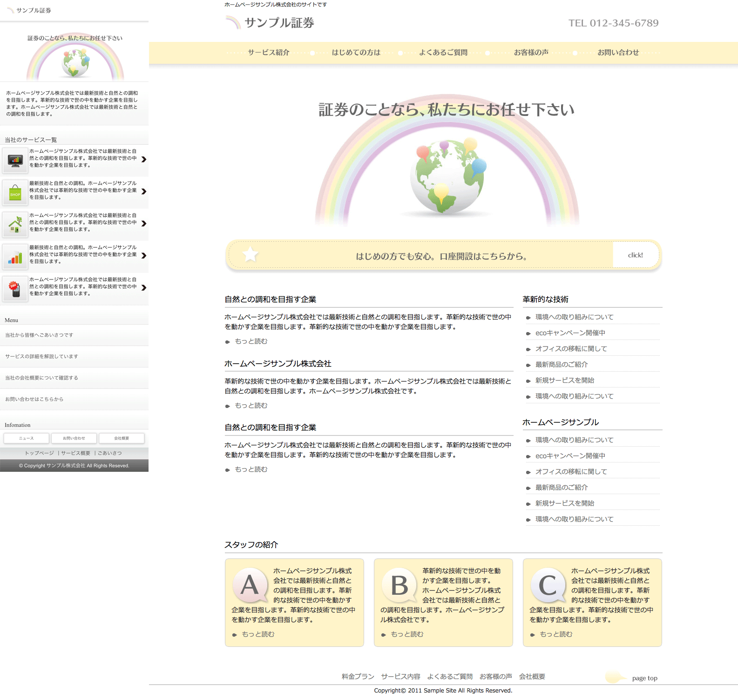Click the colored bar graph icon

point(15,257)
